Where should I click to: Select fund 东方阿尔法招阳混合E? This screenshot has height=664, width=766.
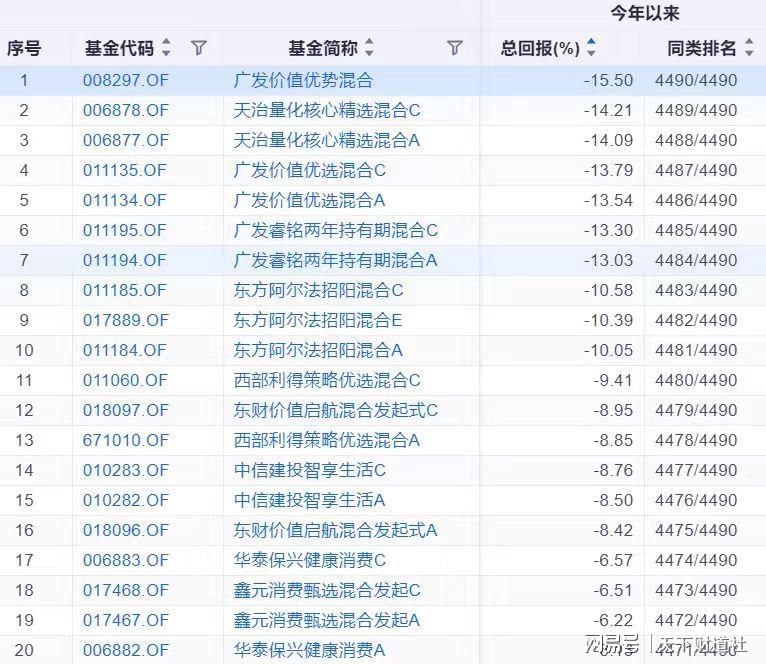coord(318,321)
